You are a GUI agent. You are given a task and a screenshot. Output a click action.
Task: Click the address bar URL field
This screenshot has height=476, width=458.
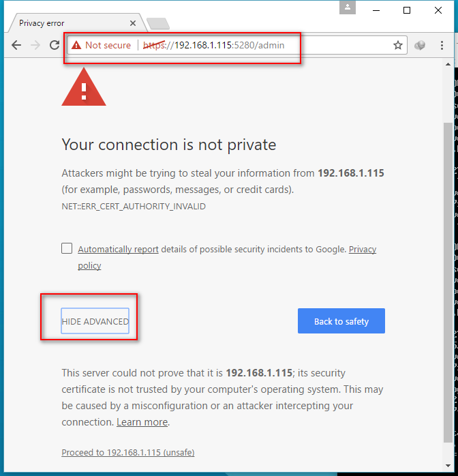click(273, 46)
